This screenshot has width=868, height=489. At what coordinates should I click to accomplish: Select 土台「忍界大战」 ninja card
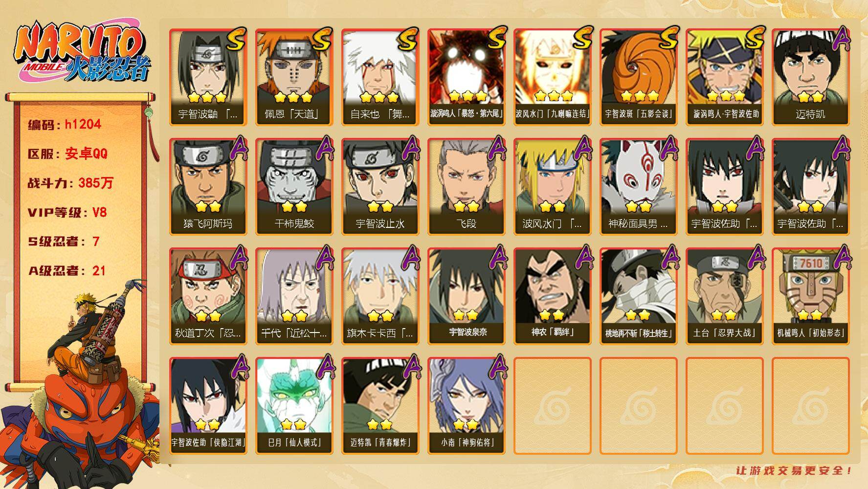pos(724,296)
